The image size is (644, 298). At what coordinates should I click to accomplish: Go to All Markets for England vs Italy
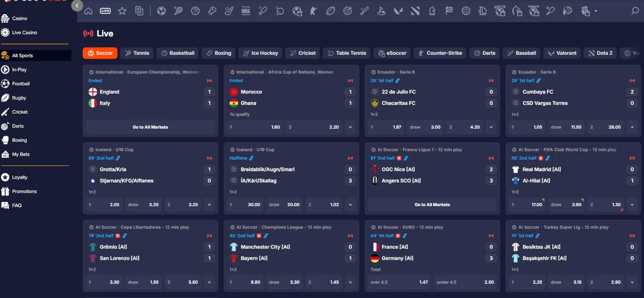tap(150, 127)
